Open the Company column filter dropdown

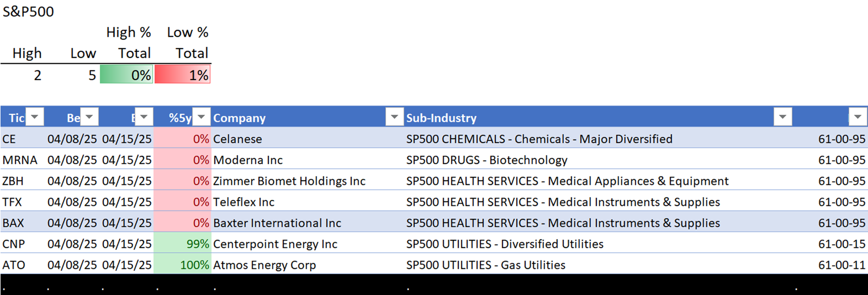click(x=395, y=117)
